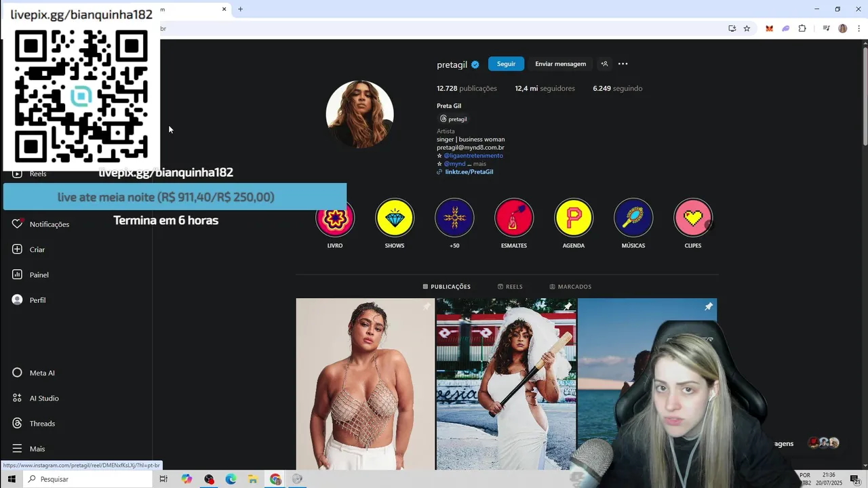Open the Windows notification center icon

click(855, 479)
